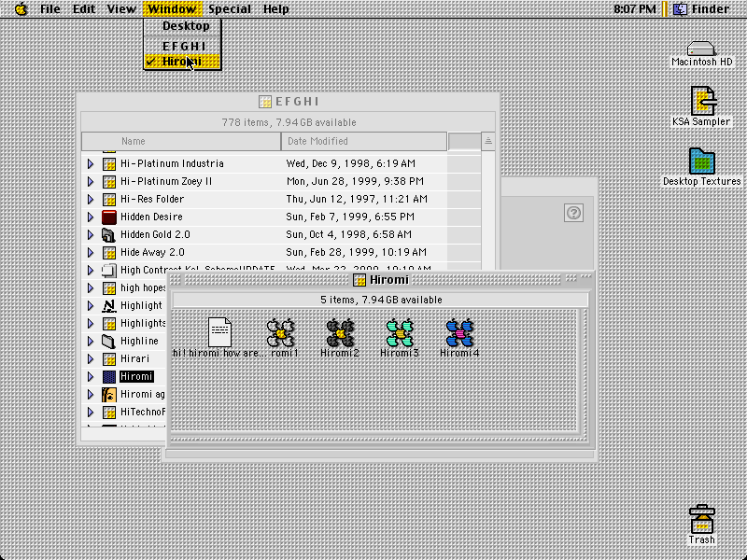This screenshot has width=747, height=560.
Task: Expand the Hi-Platinum Industria folder triangle
Action: coord(91,164)
